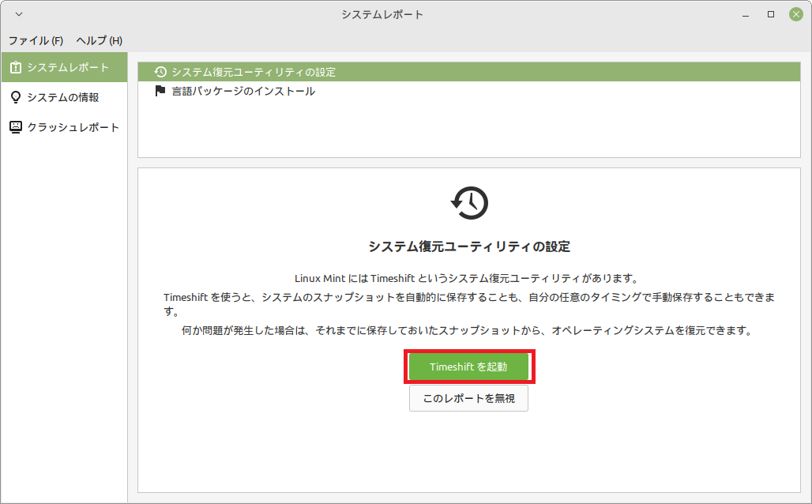812x504 pixels.
Task: Select the 言語パッケージのインストール report row
Action: pos(468,91)
